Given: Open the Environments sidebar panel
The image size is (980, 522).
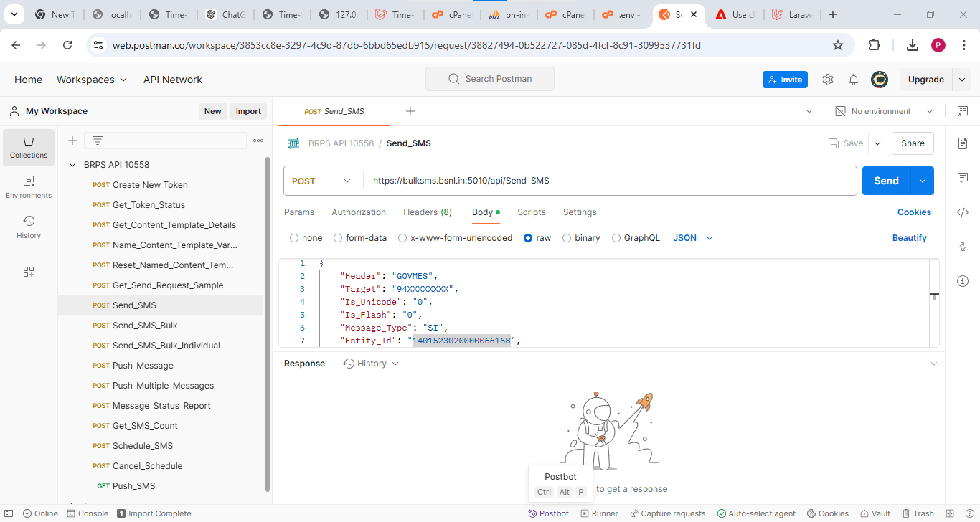Looking at the screenshot, I should [29, 186].
